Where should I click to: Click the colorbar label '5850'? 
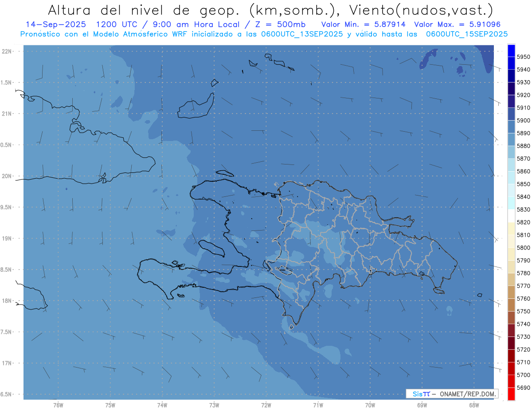[524, 184]
